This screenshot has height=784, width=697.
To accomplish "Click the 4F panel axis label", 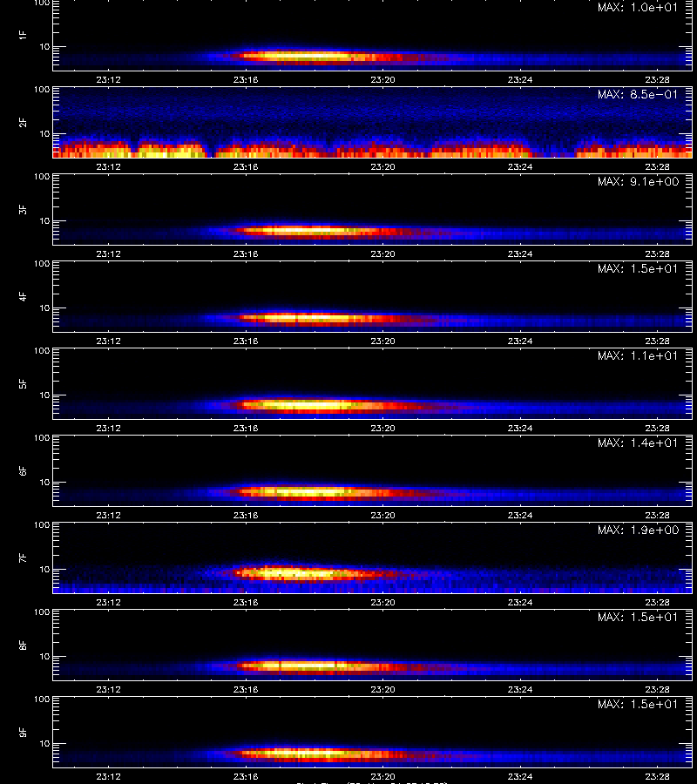I will pos(23,296).
